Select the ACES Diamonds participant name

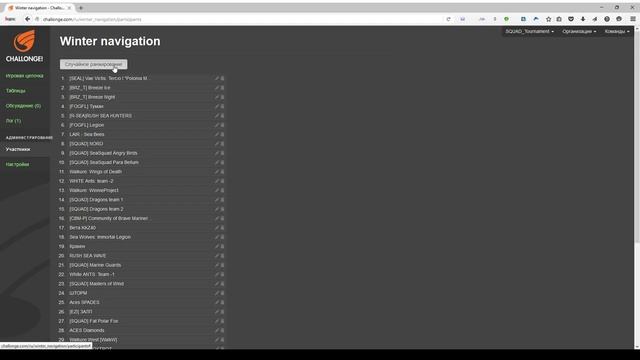click(x=87, y=331)
